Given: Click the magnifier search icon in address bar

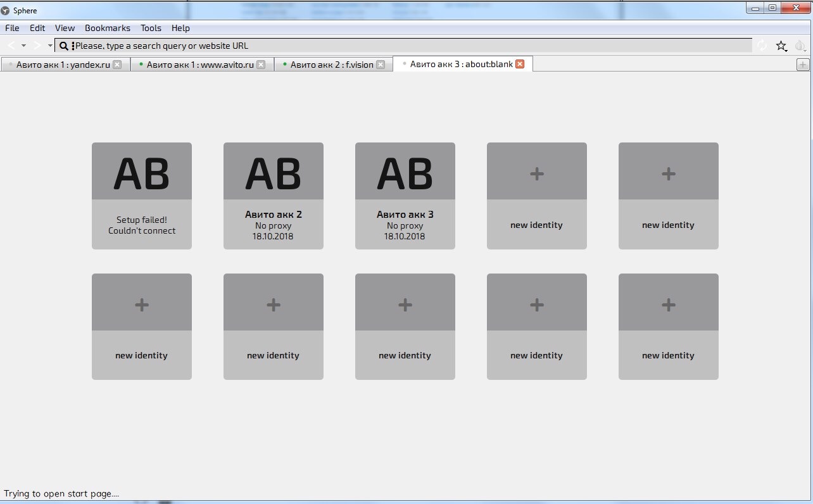Looking at the screenshot, I should pos(64,46).
